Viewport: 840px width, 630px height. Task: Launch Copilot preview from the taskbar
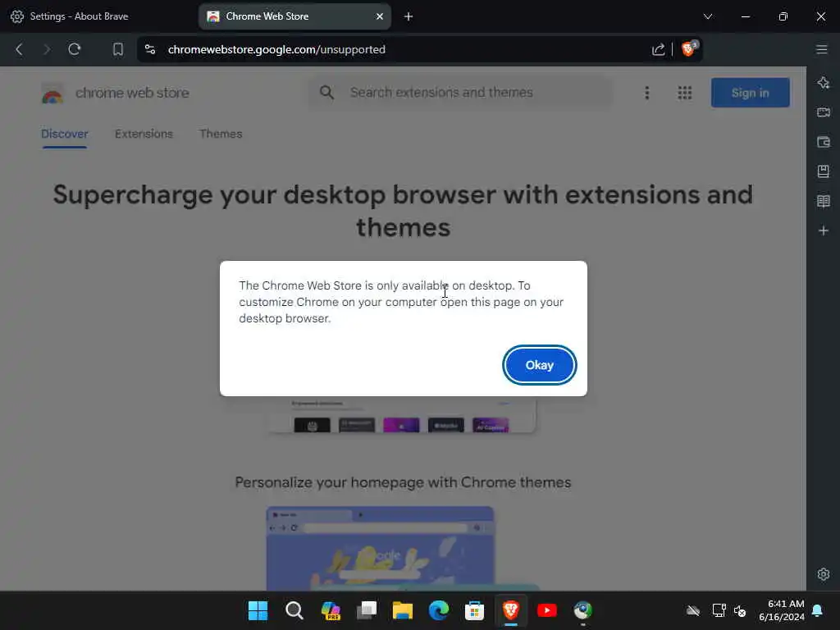coord(331,610)
